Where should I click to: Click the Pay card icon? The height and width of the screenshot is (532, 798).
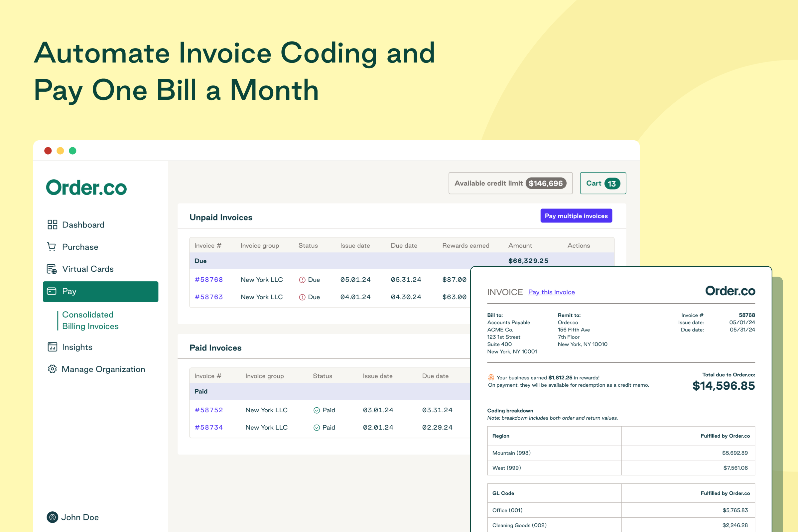52,291
